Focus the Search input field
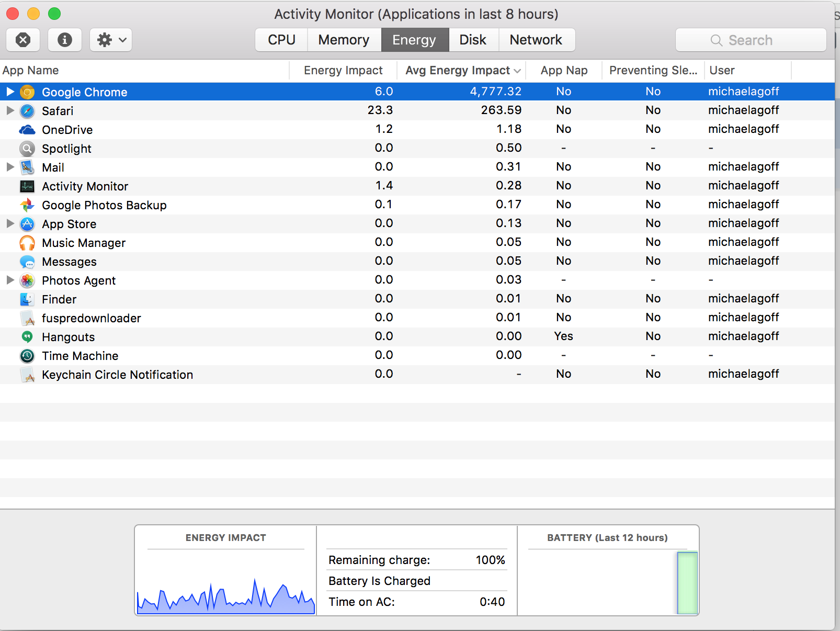 pos(751,40)
